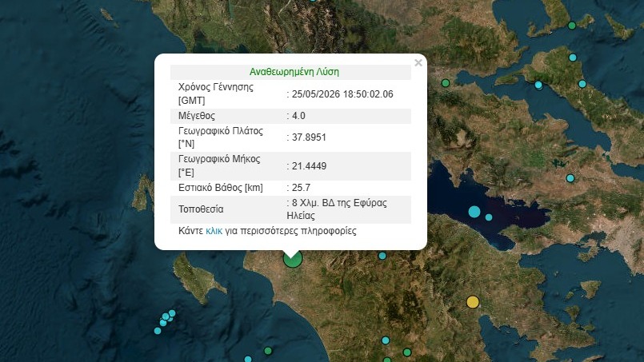Select the green marker right of the southern cyan marker
644x362 pixels.
click(407, 352)
